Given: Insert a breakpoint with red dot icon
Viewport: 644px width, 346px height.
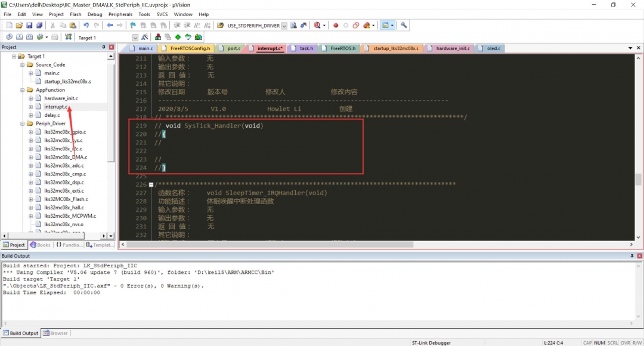Looking at the screenshot, I should tap(336, 26).
